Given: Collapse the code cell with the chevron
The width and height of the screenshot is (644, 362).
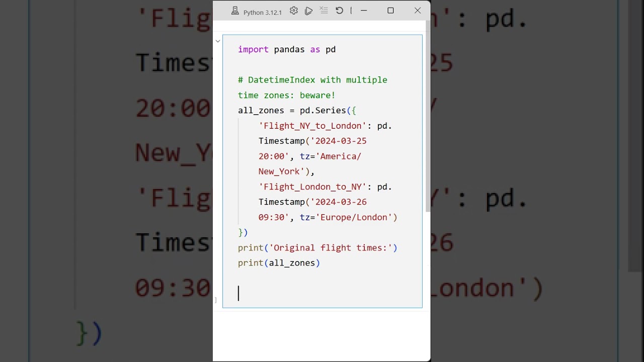Looking at the screenshot, I should click(218, 41).
